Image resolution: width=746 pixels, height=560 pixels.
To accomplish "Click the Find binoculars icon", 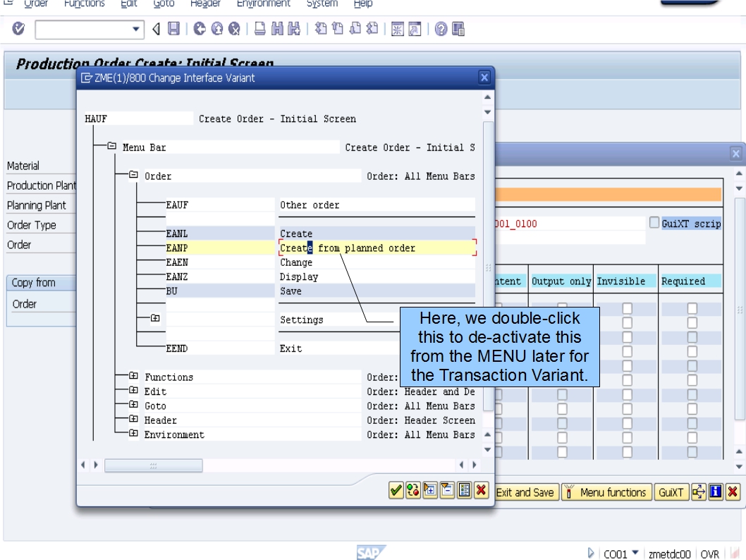I will click(x=277, y=29).
